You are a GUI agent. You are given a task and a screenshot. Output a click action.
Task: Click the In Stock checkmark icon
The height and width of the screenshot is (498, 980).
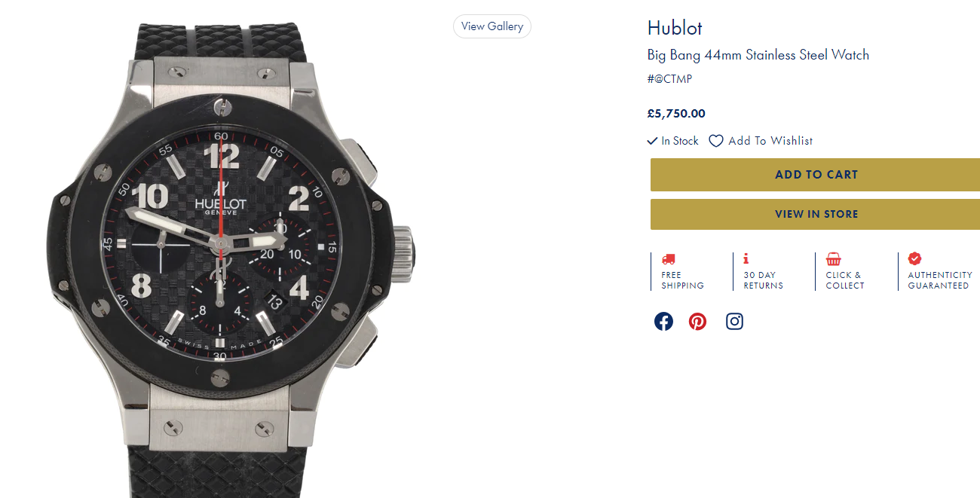pos(653,141)
